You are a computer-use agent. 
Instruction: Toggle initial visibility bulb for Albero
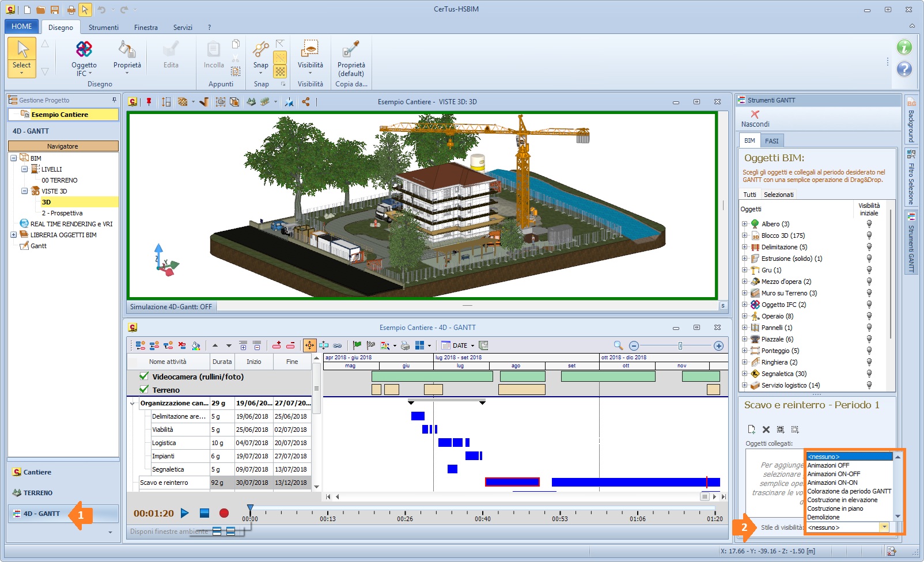pyautogui.click(x=869, y=224)
